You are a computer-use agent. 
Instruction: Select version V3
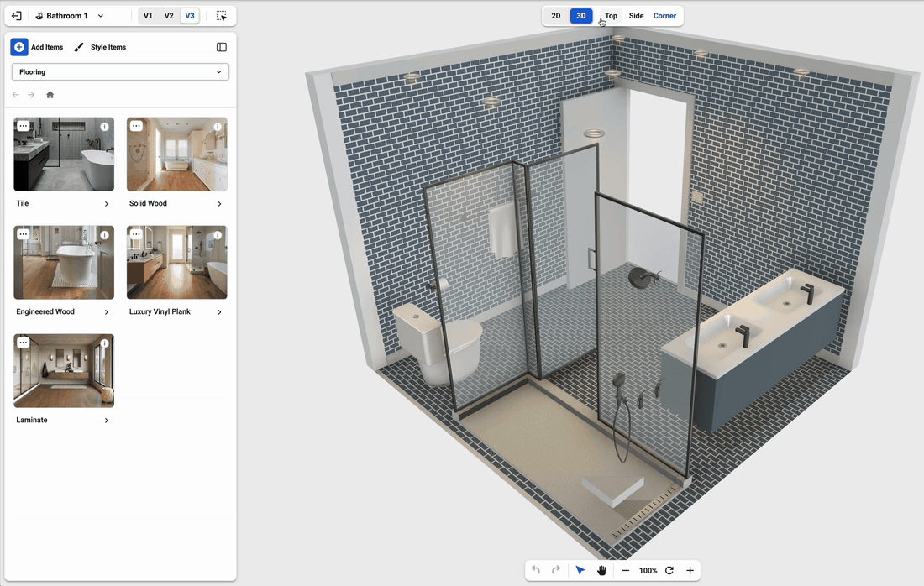(190, 16)
